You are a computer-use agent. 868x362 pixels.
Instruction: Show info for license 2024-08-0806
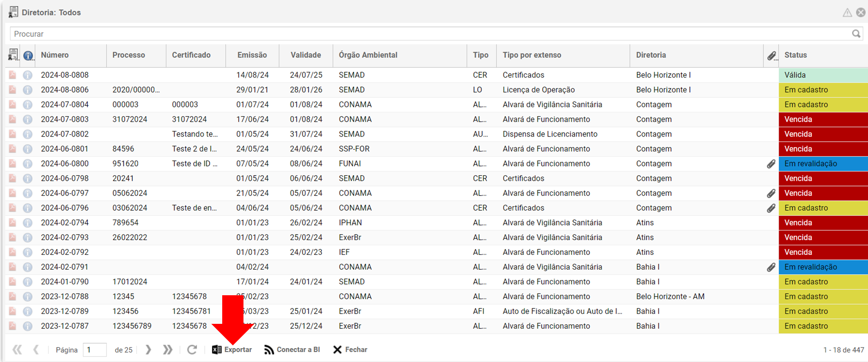[x=28, y=90]
